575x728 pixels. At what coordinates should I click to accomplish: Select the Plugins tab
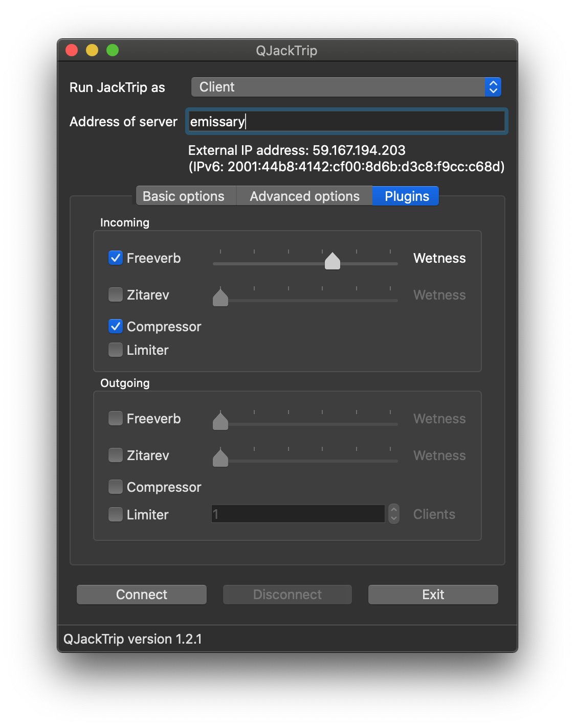[406, 196]
